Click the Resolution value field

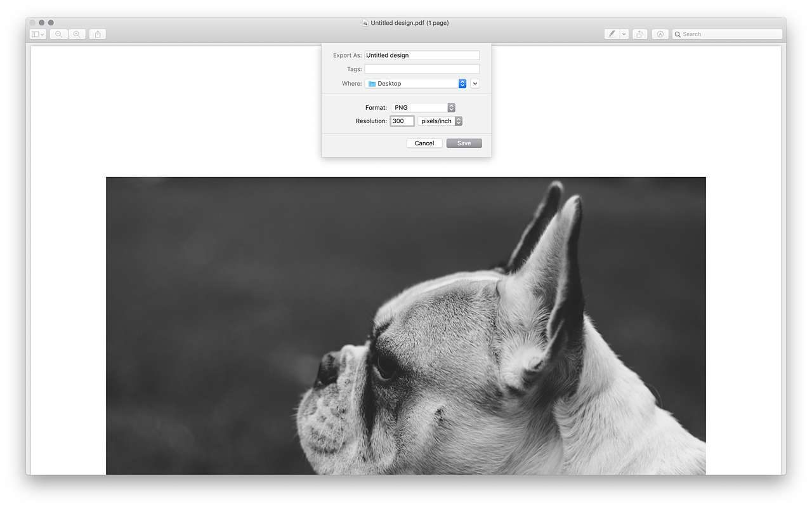coord(402,121)
